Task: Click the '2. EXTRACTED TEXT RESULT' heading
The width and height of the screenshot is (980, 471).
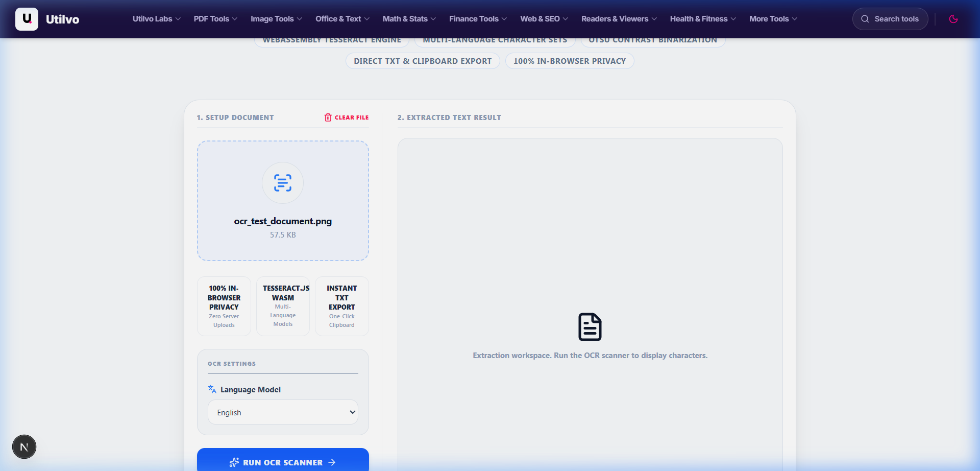Action: click(449, 117)
